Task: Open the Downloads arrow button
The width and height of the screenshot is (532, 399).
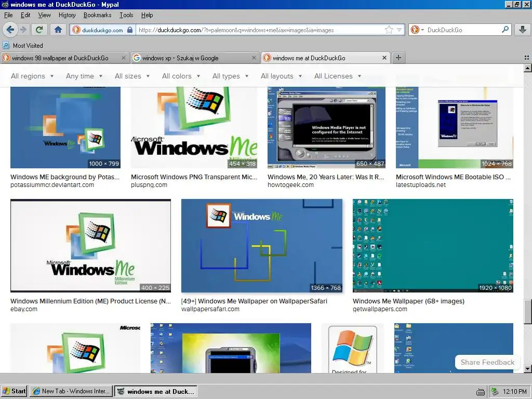Action: pos(523,30)
